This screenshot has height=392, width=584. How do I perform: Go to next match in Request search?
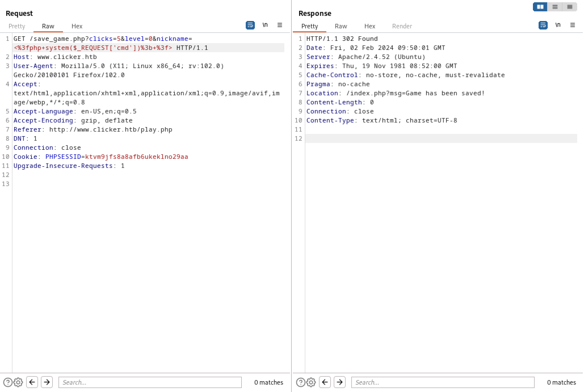(47, 382)
